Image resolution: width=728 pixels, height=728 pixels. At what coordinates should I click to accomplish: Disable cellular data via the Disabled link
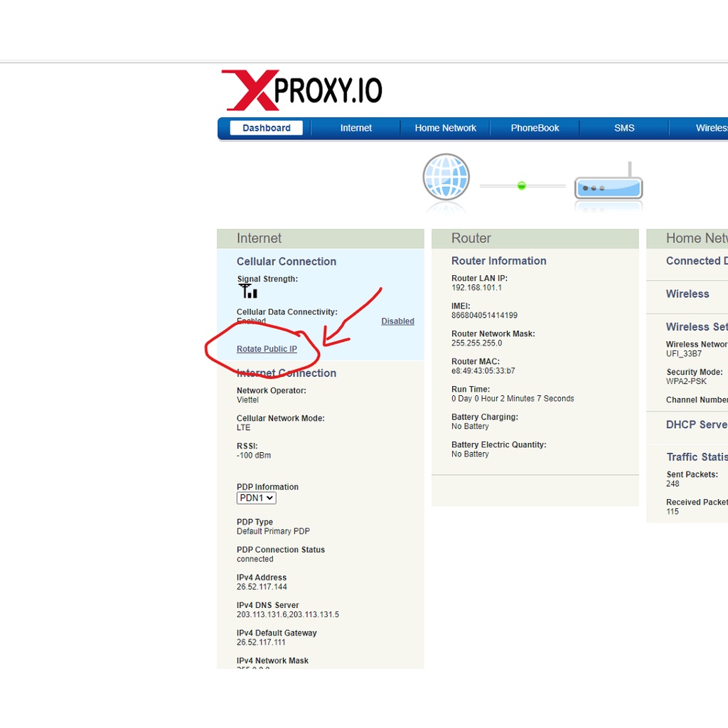(397, 321)
